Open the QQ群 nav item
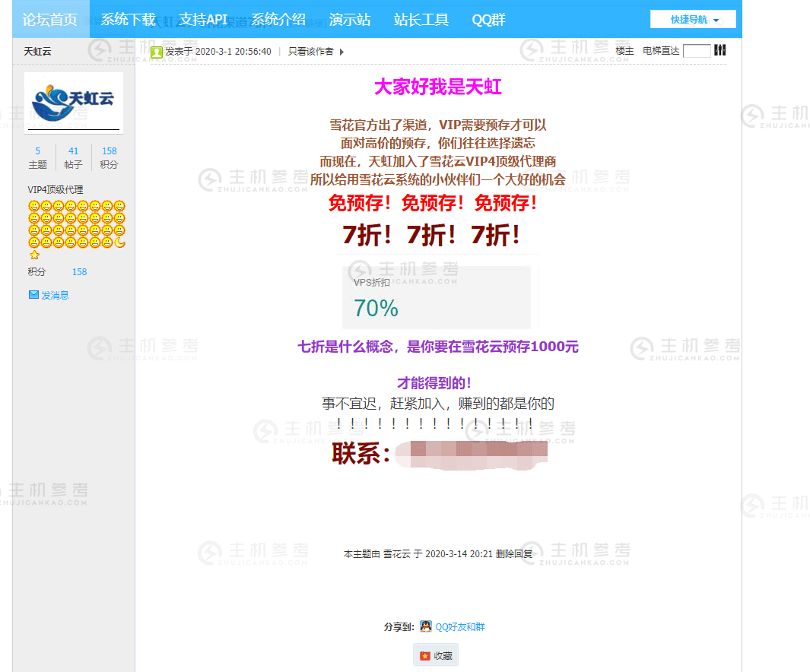Image resolution: width=810 pixels, height=672 pixels. (489, 20)
